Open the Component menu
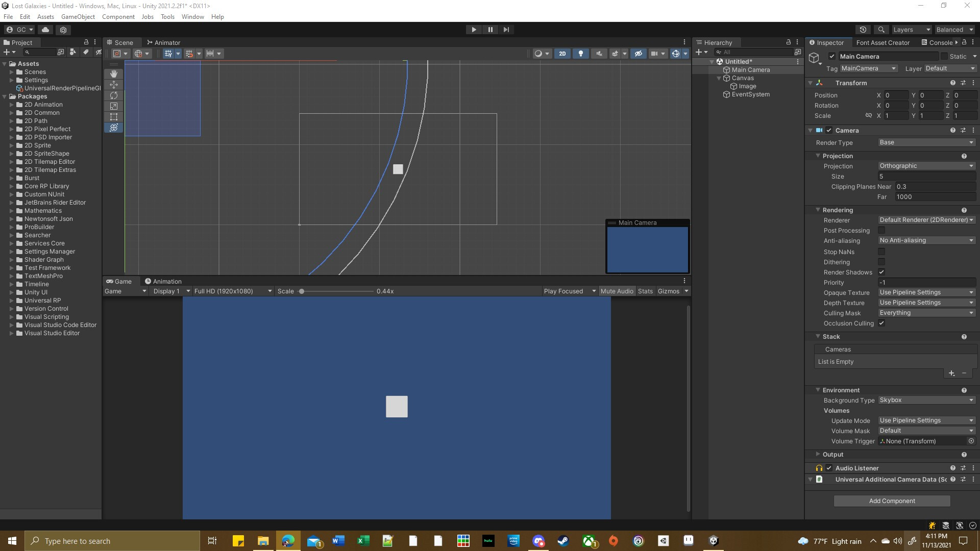Image resolution: width=980 pixels, height=551 pixels. click(x=118, y=17)
